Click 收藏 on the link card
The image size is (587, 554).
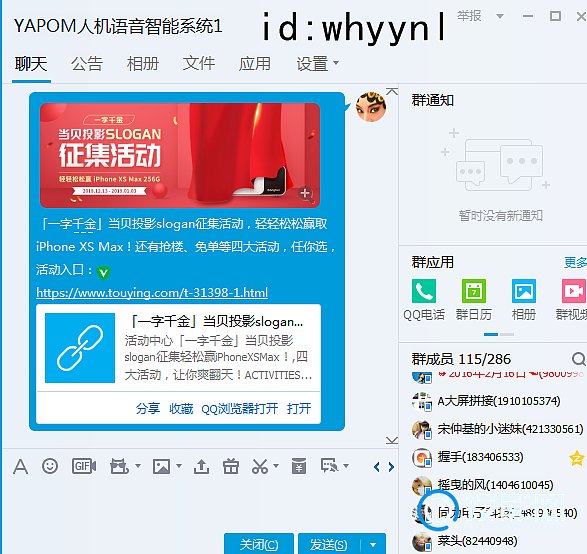181,408
